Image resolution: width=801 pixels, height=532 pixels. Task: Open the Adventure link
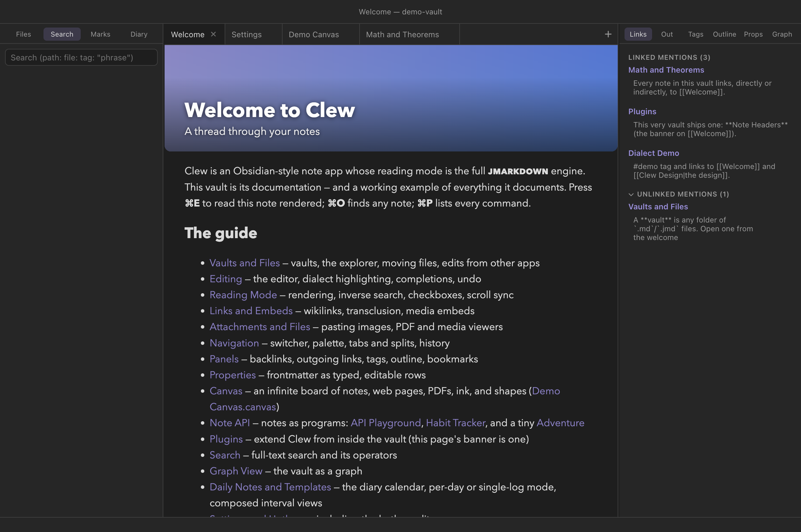pyautogui.click(x=560, y=423)
